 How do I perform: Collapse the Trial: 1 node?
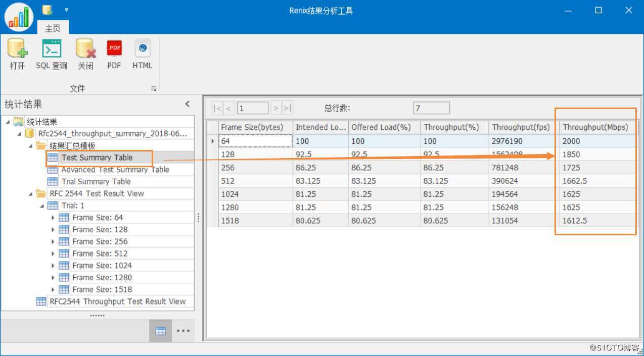pyautogui.click(x=42, y=206)
